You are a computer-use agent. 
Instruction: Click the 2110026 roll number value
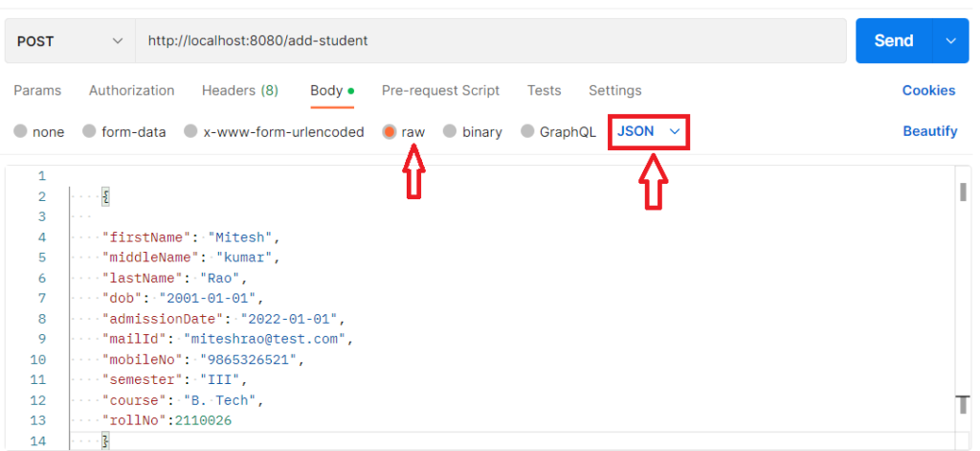tap(203, 421)
